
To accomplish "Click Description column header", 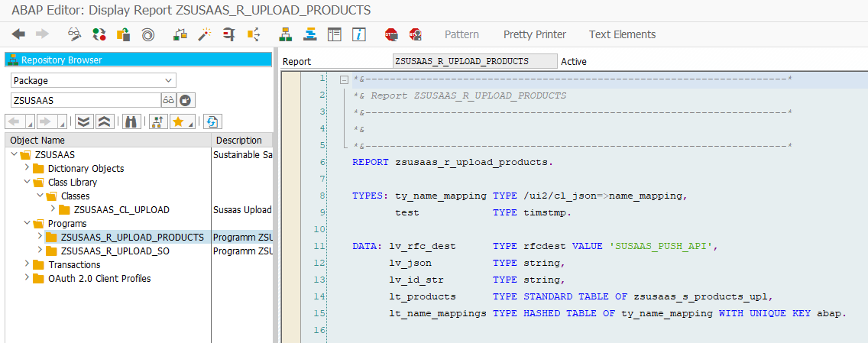I will 242,141.
